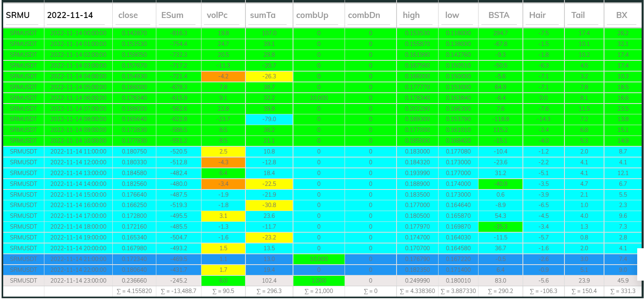Select the 2022-11-14 23:00:00 timestamp cell
This screenshot has width=644, height=299.
tap(78, 281)
